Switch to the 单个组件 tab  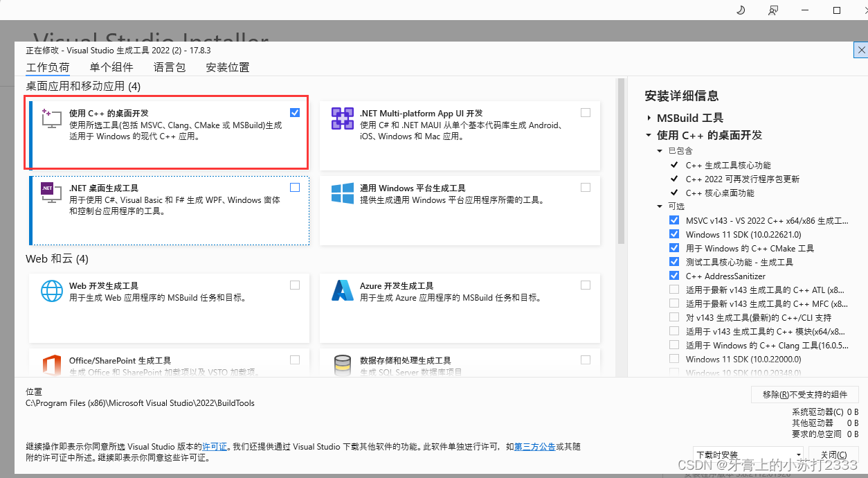tap(111, 67)
